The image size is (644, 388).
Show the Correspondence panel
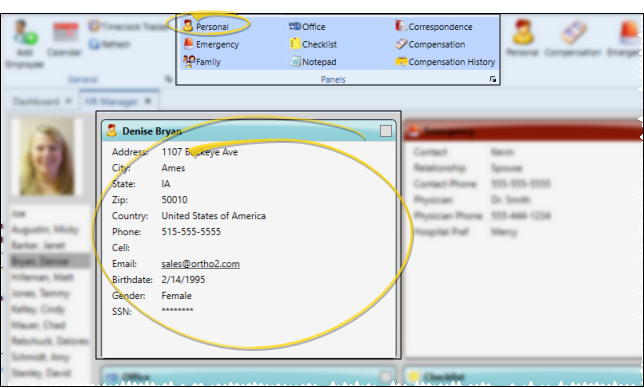pyautogui.click(x=434, y=27)
